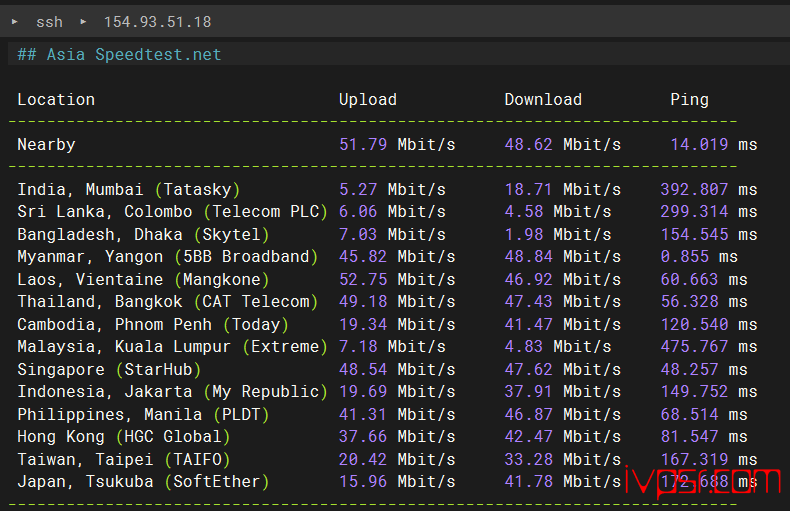This screenshot has width=790, height=511.
Task: Select the '## Asia Speedtest.net' heading
Action: pos(119,54)
